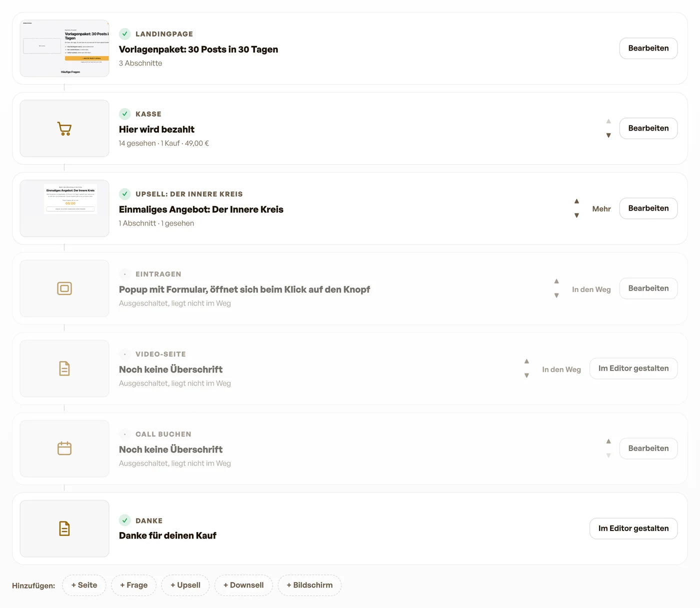Click the document icon for Danke page
The width and height of the screenshot is (700, 608).
tap(64, 528)
